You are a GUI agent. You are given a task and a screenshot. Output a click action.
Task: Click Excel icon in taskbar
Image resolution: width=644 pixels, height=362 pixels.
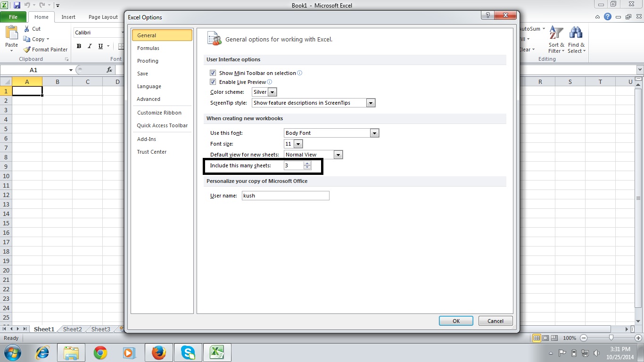click(x=217, y=352)
